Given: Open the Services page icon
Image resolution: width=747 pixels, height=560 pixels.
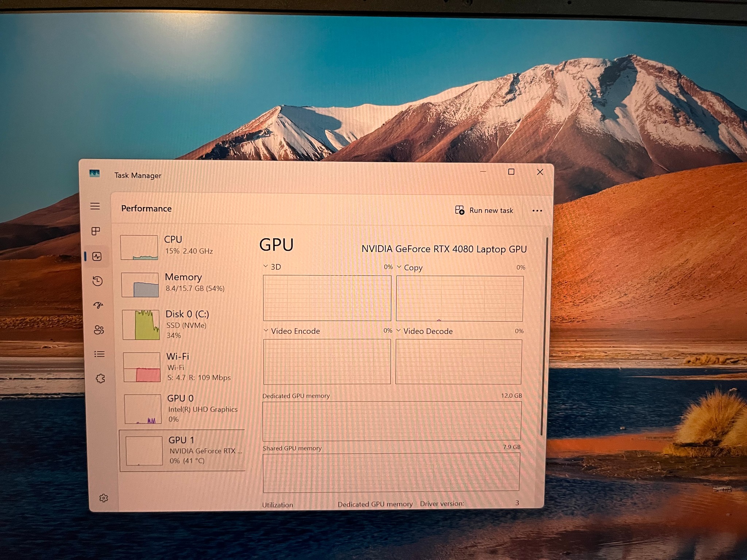Looking at the screenshot, I should pos(100,378).
